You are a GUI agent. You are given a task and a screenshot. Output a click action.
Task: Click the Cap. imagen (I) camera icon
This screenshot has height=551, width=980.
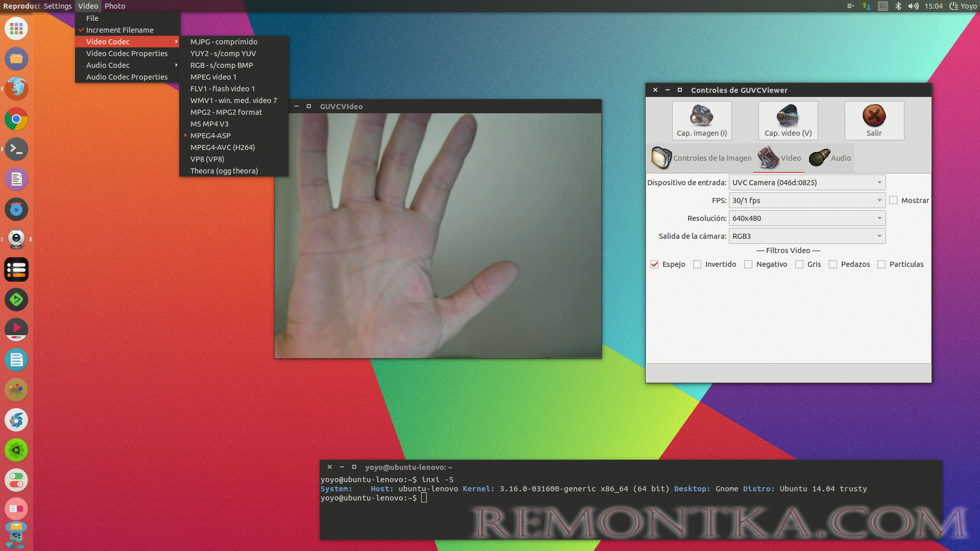point(701,115)
